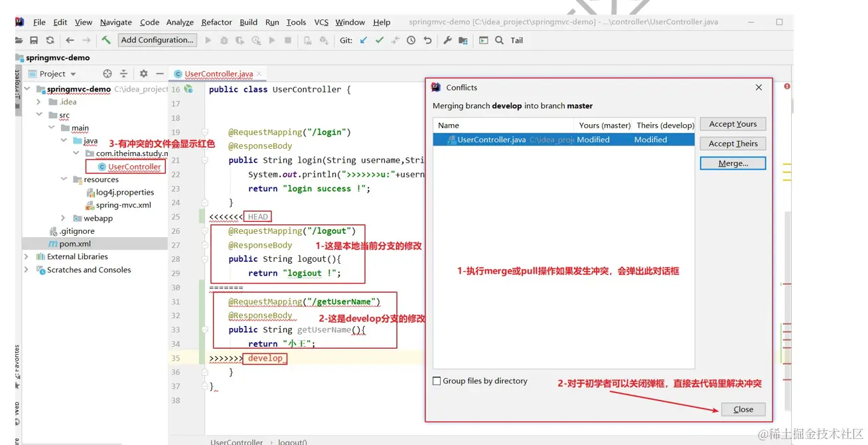Click the Run play icon in toolbar

coord(208,41)
